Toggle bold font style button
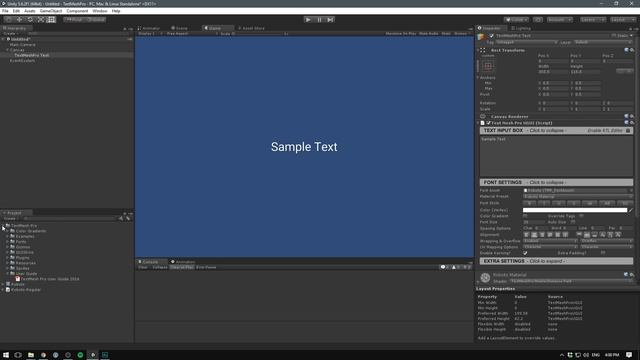Viewport: 640px width, 360px height. tap(530, 203)
